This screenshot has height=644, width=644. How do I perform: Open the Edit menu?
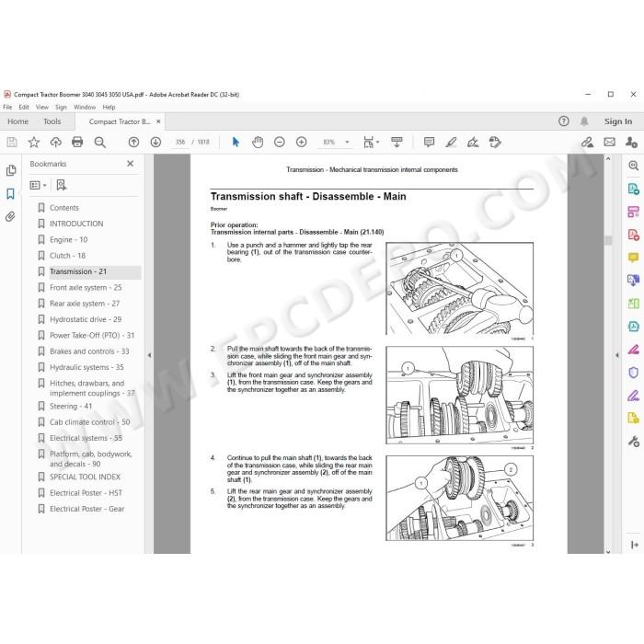(x=24, y=108)
